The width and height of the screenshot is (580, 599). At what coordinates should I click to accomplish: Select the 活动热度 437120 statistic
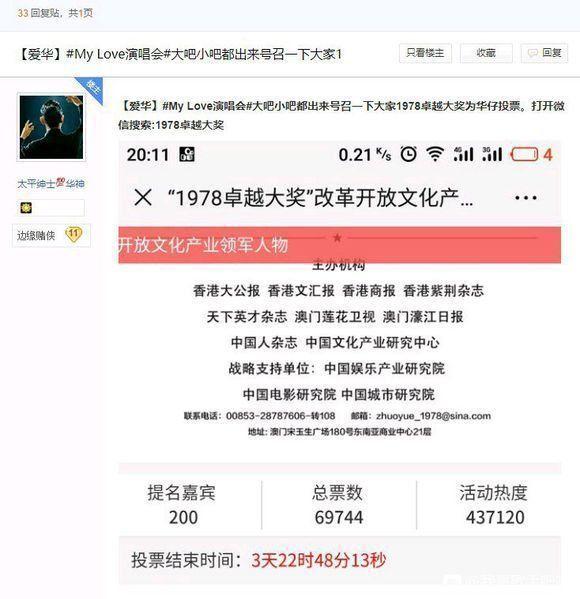pyautogui.click(x=494, y=505)
